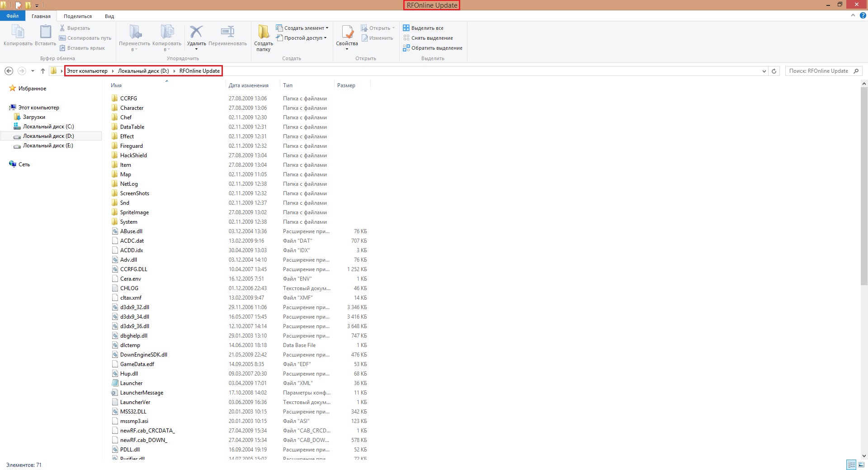868x470 pixels.
Task: Open Copy to (Копировать в) menu
Action: coord(167,38)
